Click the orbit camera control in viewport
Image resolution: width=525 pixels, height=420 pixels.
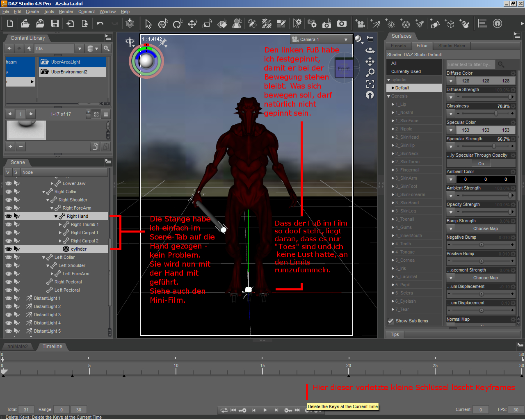(x=370, y=50)
